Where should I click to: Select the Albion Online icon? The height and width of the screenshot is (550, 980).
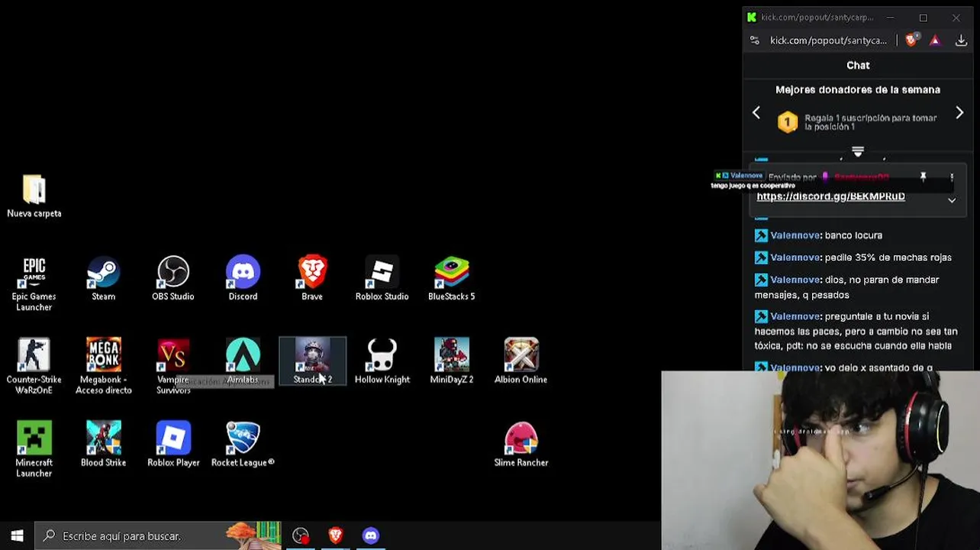click(x=521, y=361)
